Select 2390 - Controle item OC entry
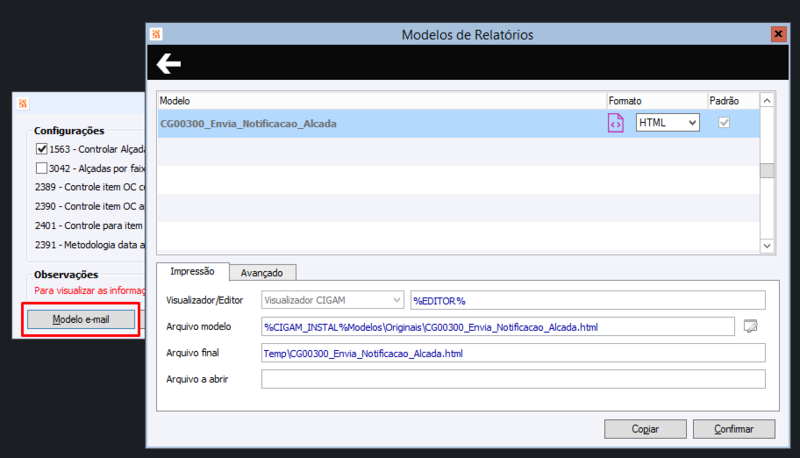Screen dimensions: 800x458 [90, 206]
